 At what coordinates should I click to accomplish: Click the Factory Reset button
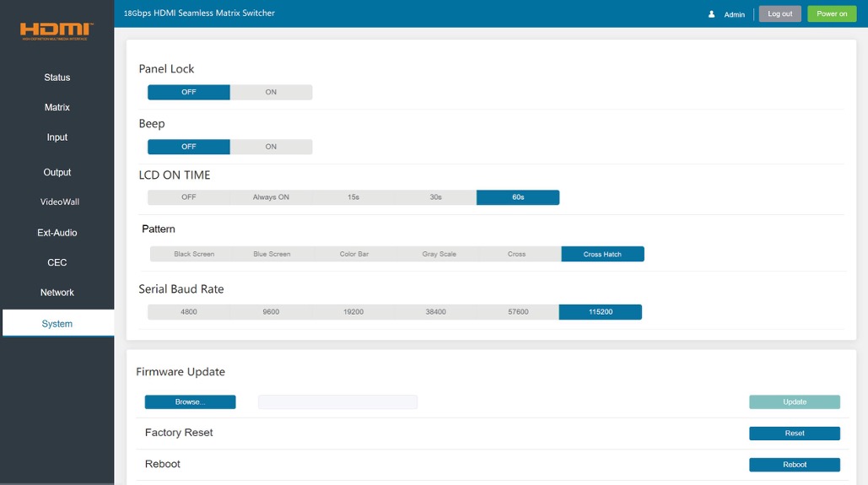click(795, 434)
